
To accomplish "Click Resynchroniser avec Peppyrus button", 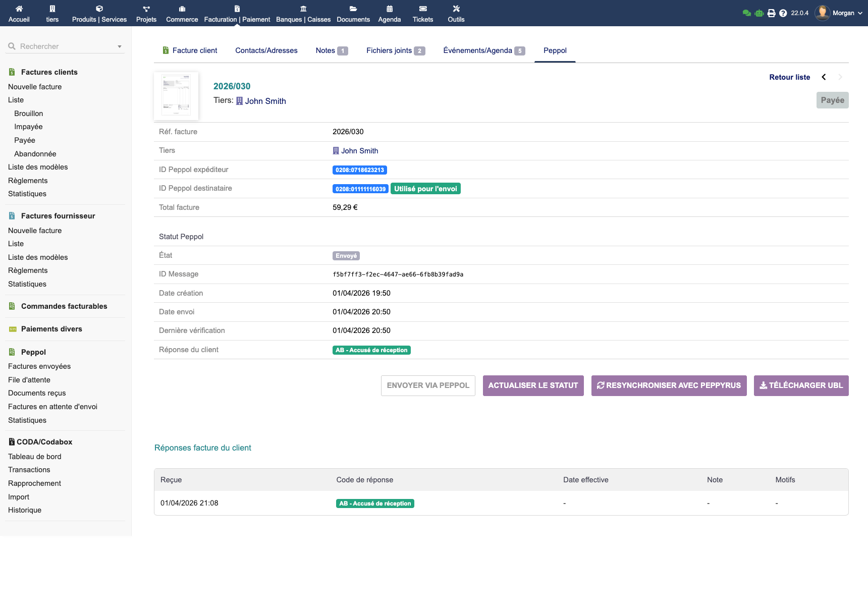I will (669, 385).
